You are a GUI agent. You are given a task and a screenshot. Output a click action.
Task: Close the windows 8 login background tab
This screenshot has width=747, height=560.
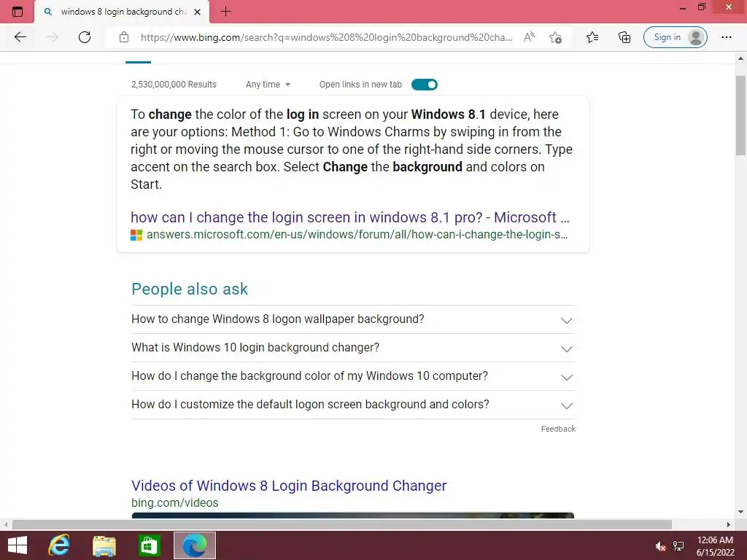tap(197, 12)
